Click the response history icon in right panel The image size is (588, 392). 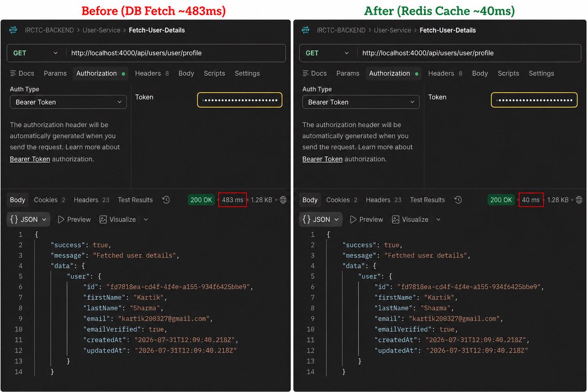coord(458,200)
